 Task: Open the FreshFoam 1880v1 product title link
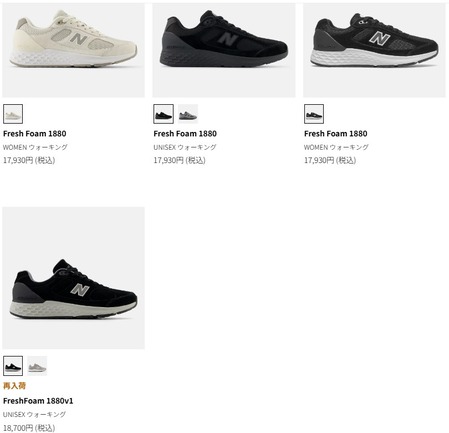tap(38, 401)
